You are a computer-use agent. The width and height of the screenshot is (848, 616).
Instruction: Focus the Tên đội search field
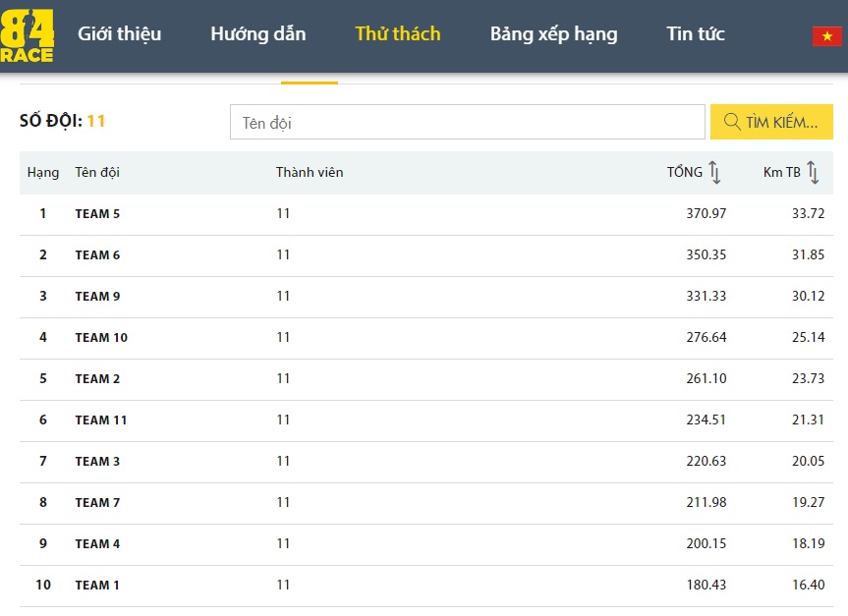(467, 123)
